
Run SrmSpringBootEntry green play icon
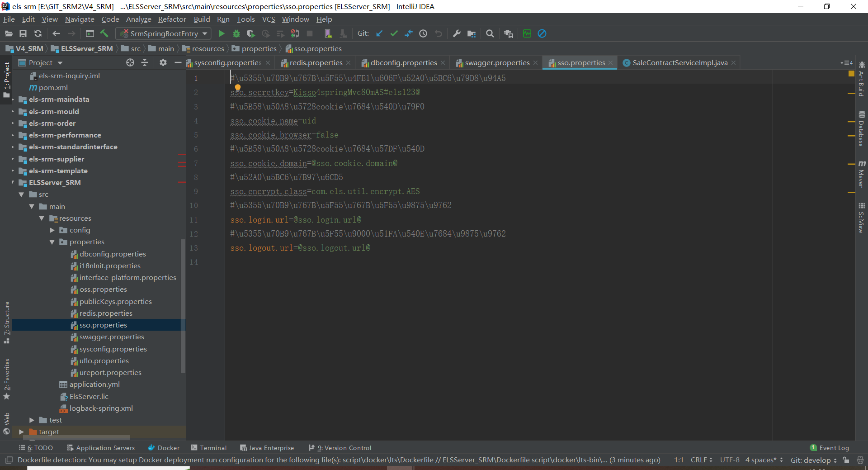click(222, 33)
